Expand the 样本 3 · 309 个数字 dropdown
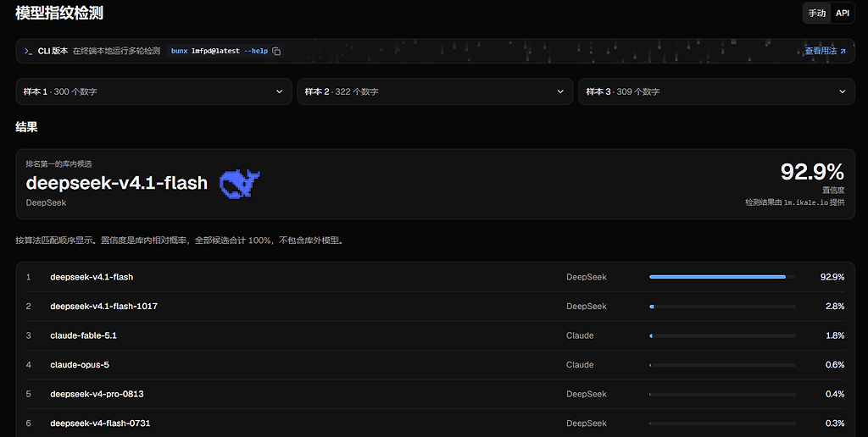Viewport: 868px width, 437px height. [716, 91]
